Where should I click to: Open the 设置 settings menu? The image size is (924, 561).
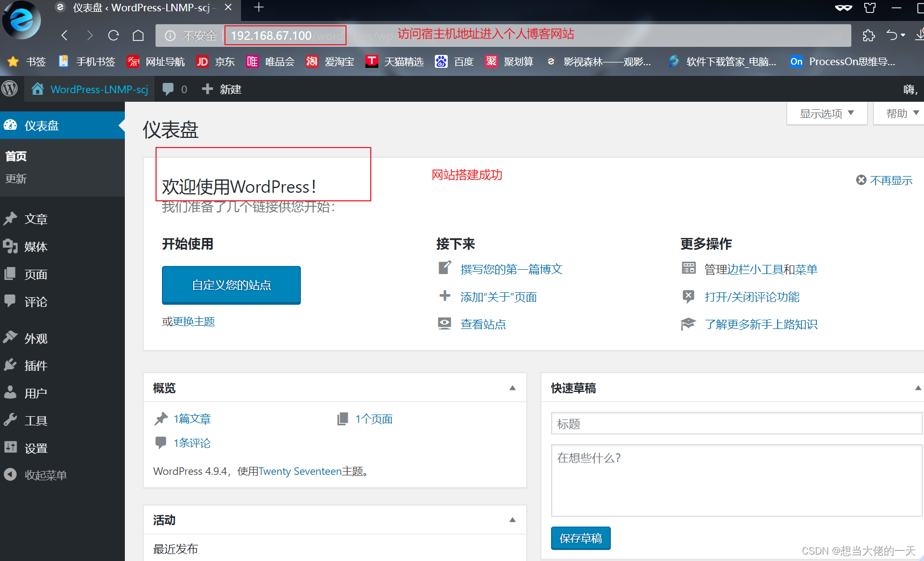[62, 448]
